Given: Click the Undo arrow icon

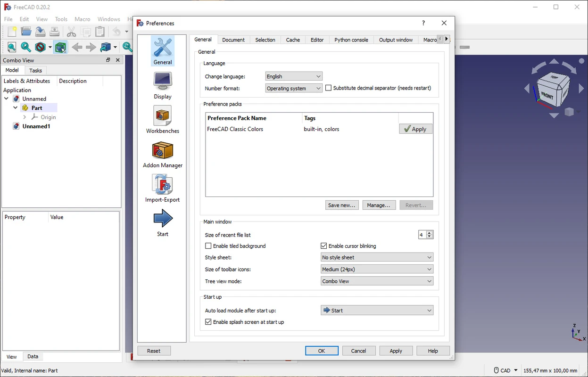Looking at the screenshot, I should (116, 32).
